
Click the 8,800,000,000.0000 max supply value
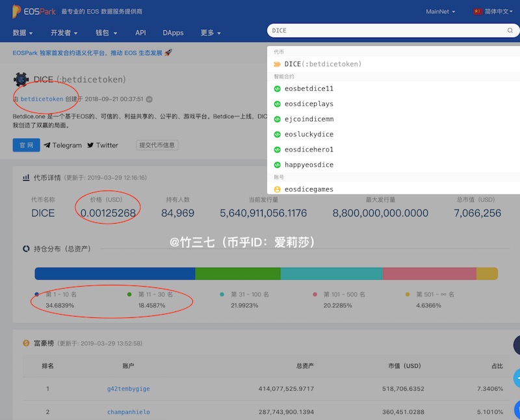tap(380, 213)
